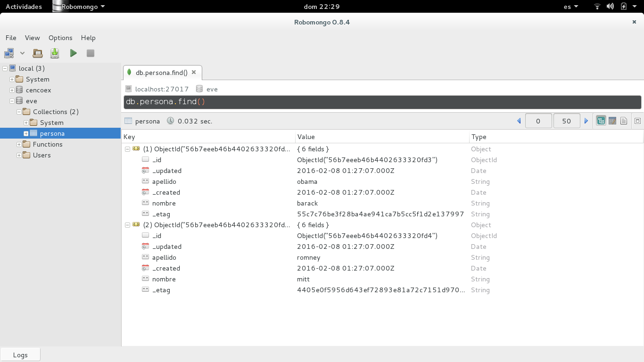Select the _etag value starting with 55c7c76be3f

(x=380, y=214)
